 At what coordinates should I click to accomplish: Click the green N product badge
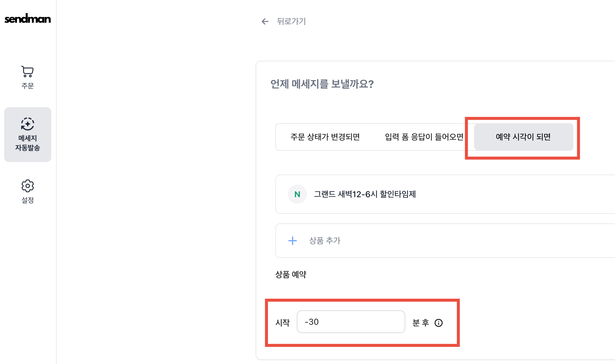point(297,194)
